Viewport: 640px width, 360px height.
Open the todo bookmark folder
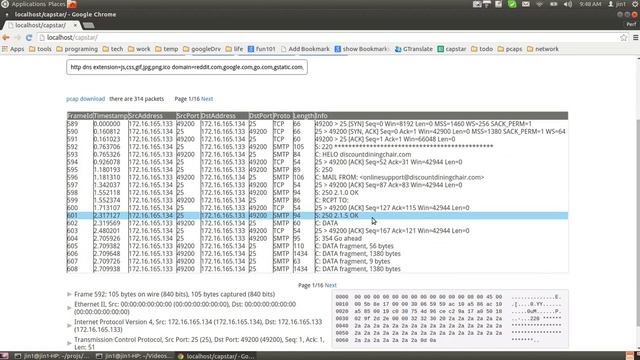pos(482,49)
